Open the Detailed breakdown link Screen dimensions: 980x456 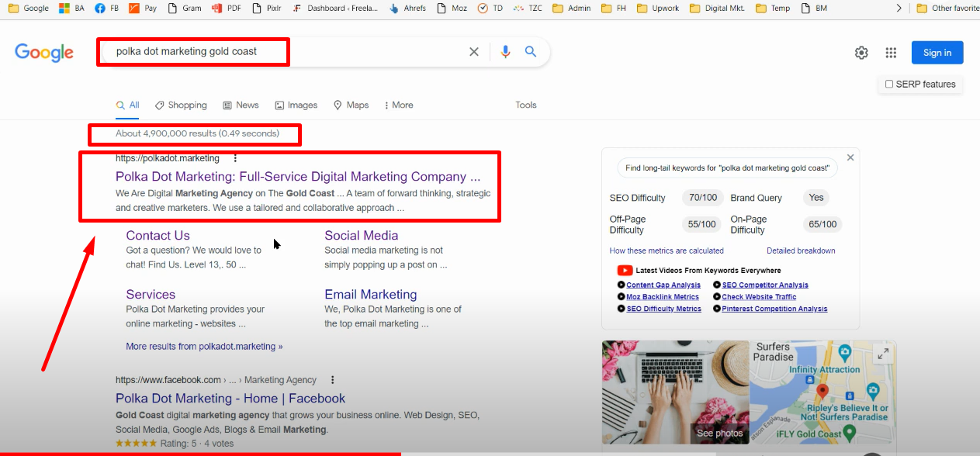tap(801, 250)
